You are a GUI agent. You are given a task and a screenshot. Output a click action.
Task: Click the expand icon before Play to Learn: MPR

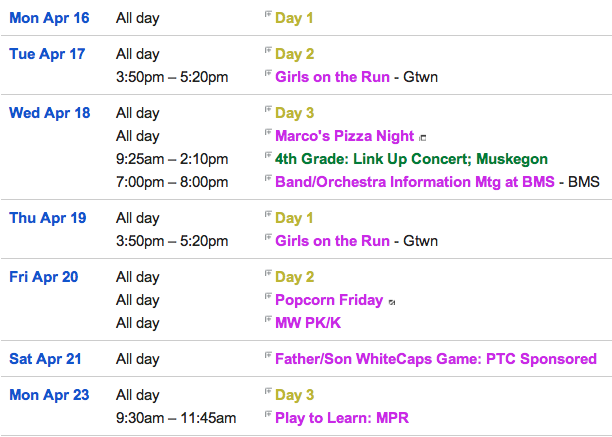point(268,414)
